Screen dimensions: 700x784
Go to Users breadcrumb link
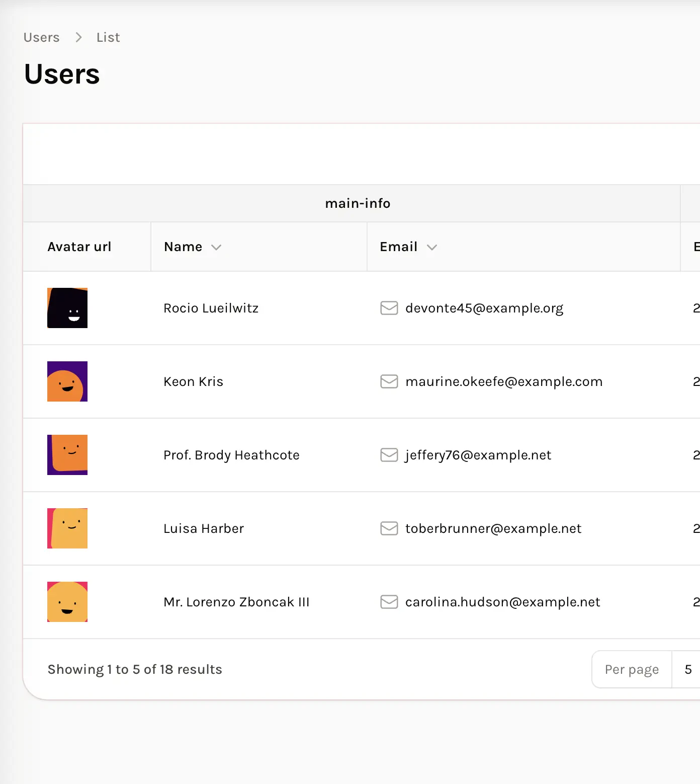[41, 37]
